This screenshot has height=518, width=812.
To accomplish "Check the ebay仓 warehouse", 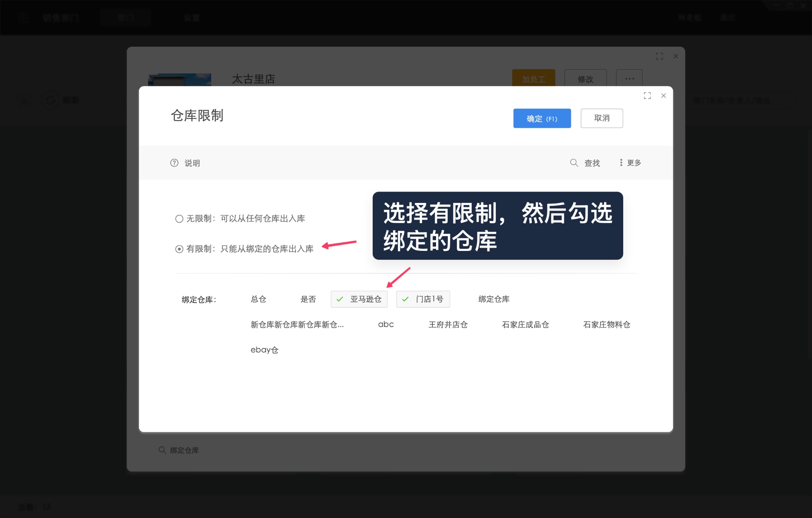I will (x=264, y=350).
